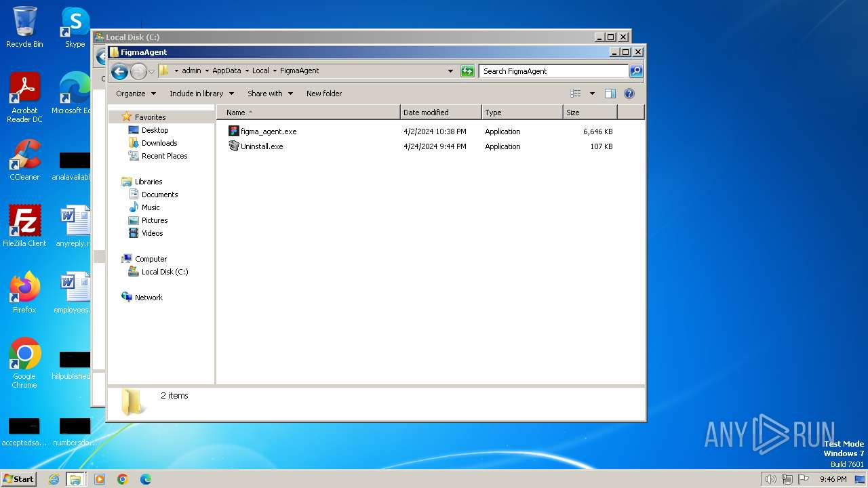The height and width of the screenshot is (488, 868).
Task: Open Chrome from the taskbar
Action: [123, 479]
